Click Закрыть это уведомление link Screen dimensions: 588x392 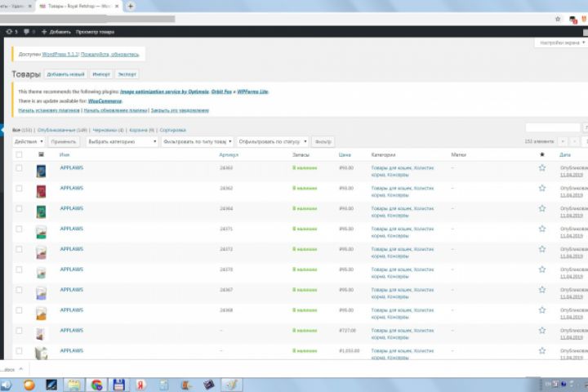point(180,110)
